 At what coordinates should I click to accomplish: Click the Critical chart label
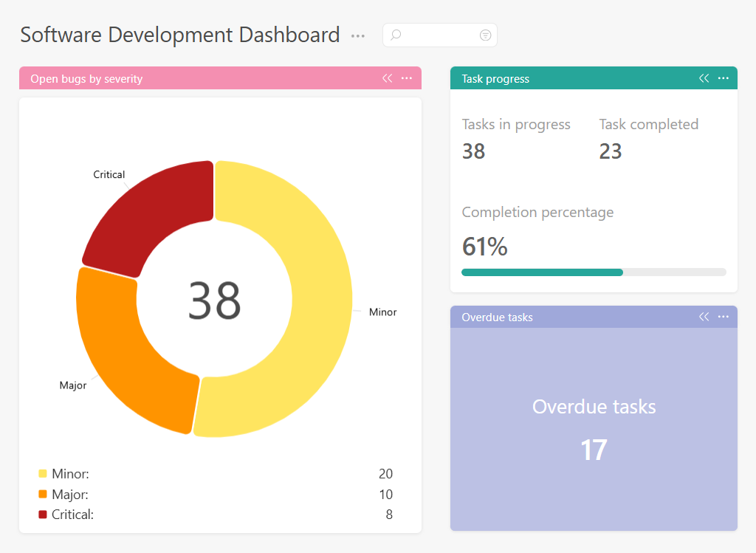tap(109, 174)
